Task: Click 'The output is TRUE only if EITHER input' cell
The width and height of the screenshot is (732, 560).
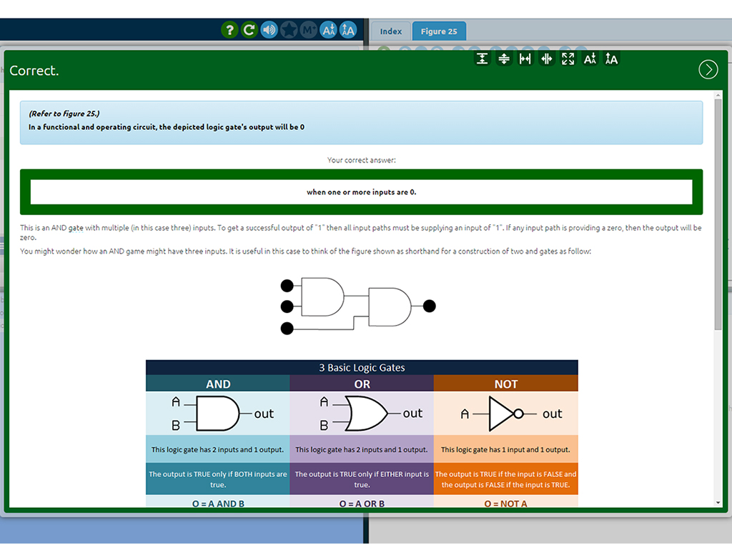Action: click(x=362, y=479)
